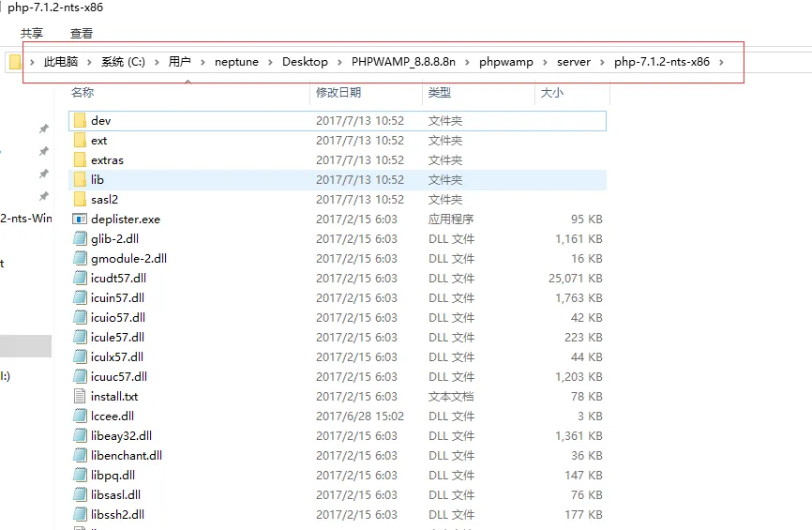Expand chevron after phpwamp breadcrumb

pyautogui.click(x=545, y=62)
